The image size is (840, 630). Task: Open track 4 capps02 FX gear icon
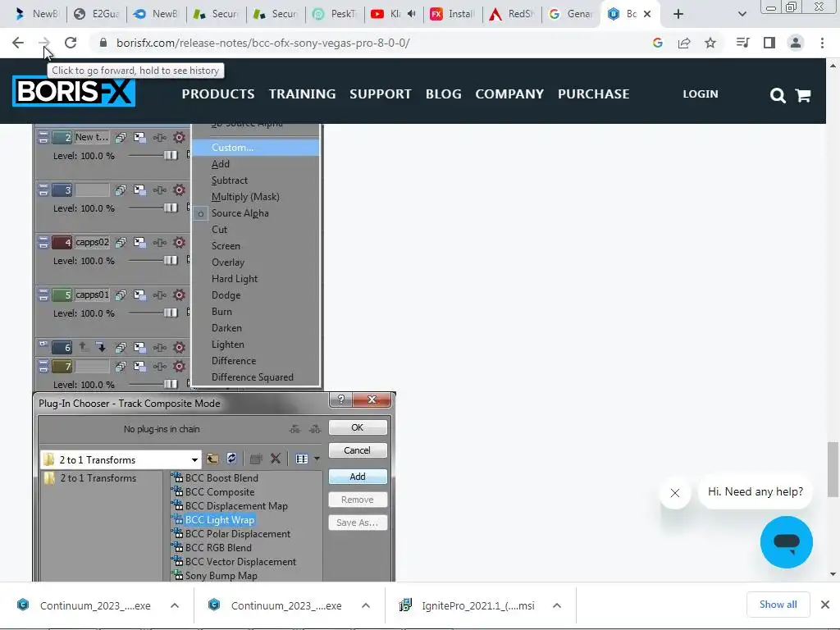[180, 242]
